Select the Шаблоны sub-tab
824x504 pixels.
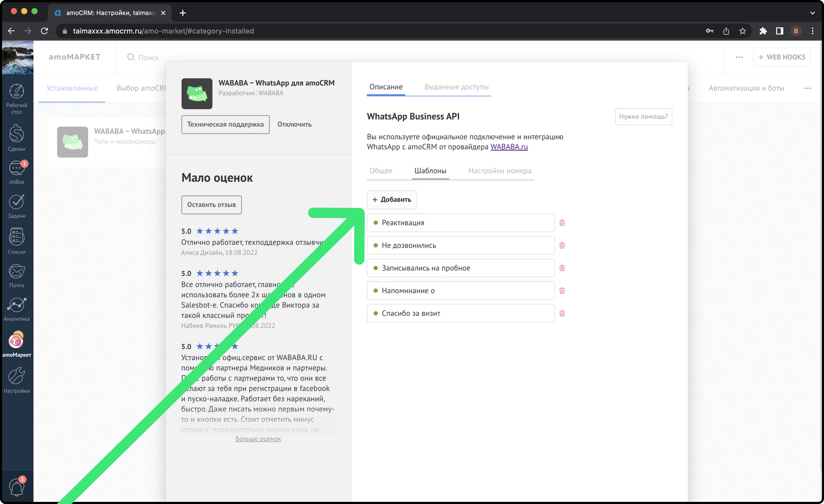point(430,171)
